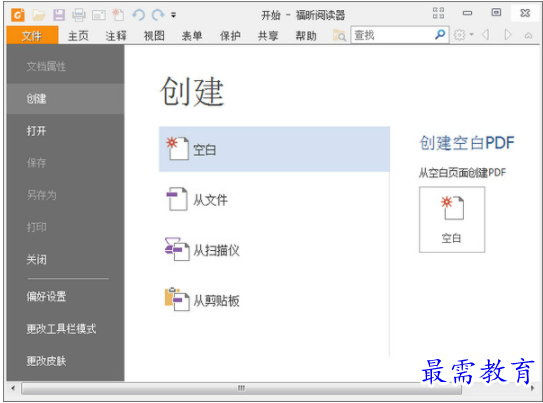The width and height of the screenshot is (543, 403).
Task: Redo the last action
Action: (158, 15)
